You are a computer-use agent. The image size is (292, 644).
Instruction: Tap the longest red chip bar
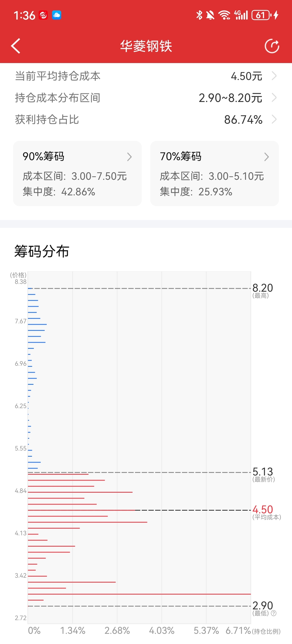click(139, 594)
